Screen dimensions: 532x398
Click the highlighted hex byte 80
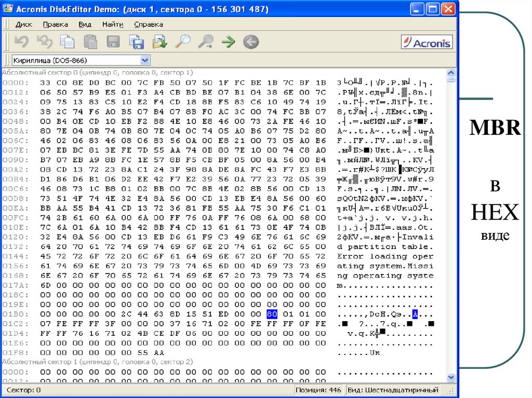[x=272, y=314]
